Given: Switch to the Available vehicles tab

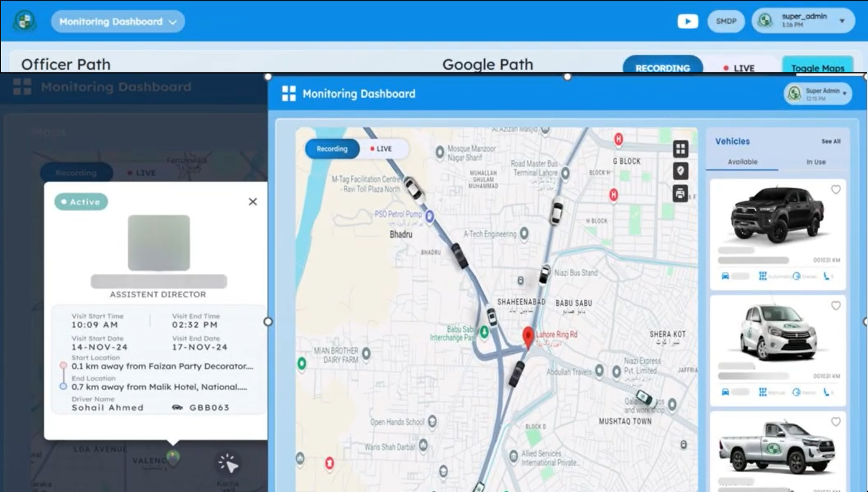Looking at the screenshot, I should point(742,162).
